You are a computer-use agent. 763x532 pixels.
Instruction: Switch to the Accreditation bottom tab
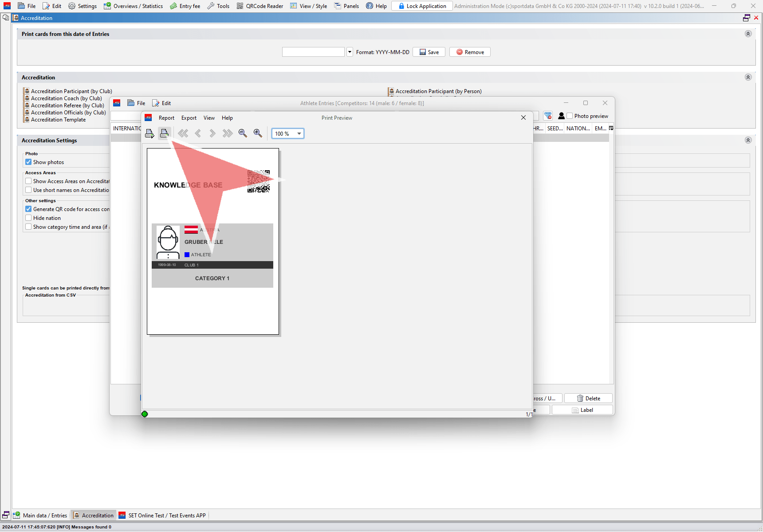(94, 516)
